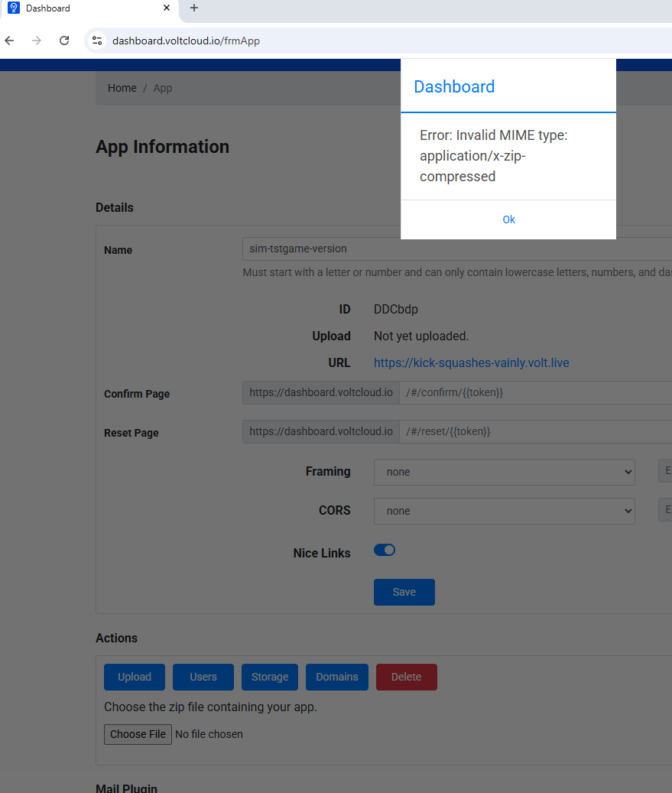This screenshot has width=672, height=793.
Task: Toggle the Nice Links switch
Action: coord(385,550)
